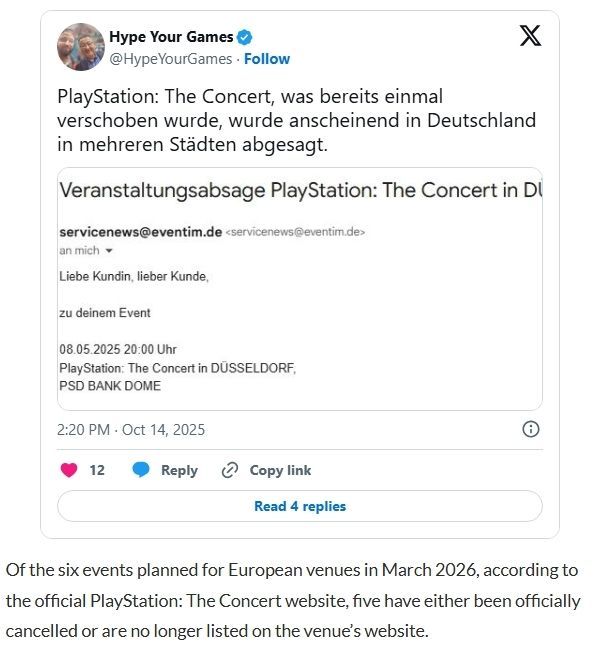601x649 pixels.
Task: Click the like count of 12
Action: click(x=97, y=470)
